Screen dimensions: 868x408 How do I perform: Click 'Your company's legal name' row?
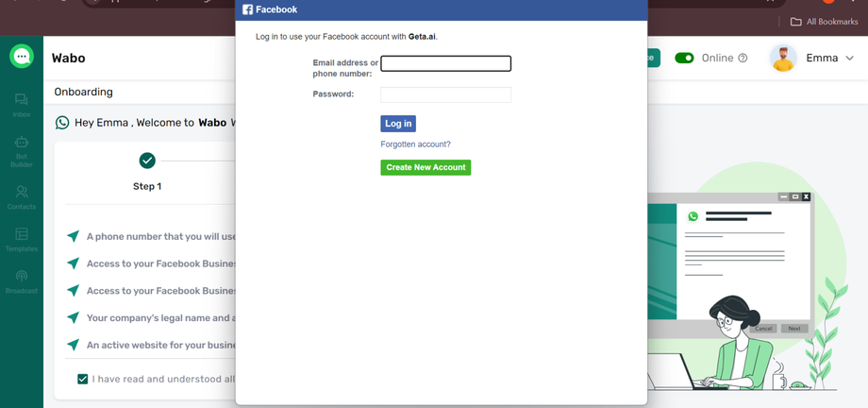[152, 318]
